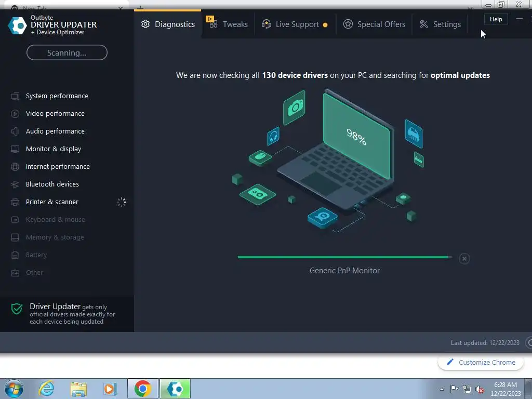This screenshot has width=532, height=399.
Task: Switch to Chrome in the taskbar
Action: (x=143, y=389)
